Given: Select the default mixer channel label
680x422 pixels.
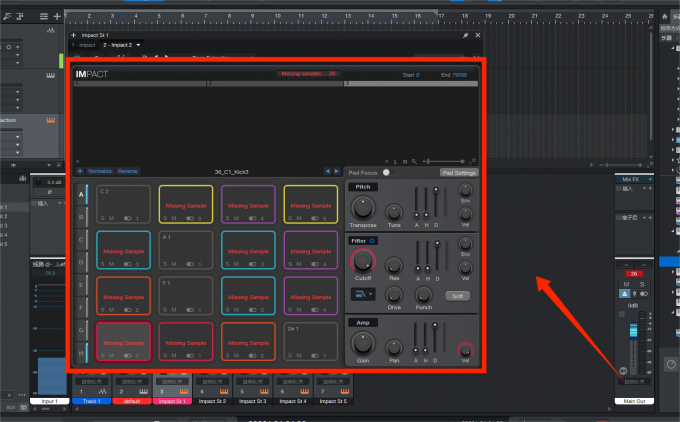Looking at the screenshot, I should coord(132,401).
